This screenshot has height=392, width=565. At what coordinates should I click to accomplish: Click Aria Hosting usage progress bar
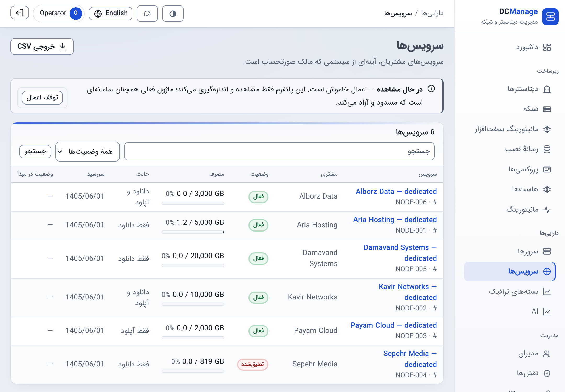[193, 232]
